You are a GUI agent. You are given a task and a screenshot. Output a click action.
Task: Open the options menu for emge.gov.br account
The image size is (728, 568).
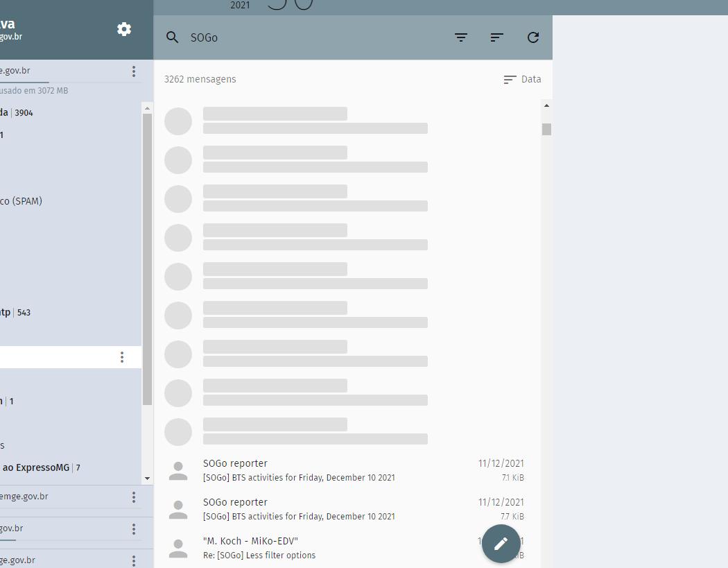(134, 497)
